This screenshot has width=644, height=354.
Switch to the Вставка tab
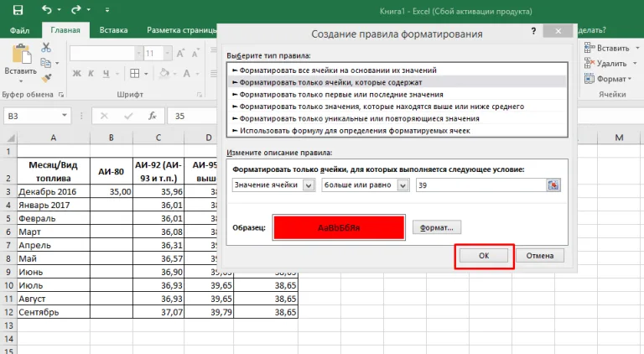[113, 30]
